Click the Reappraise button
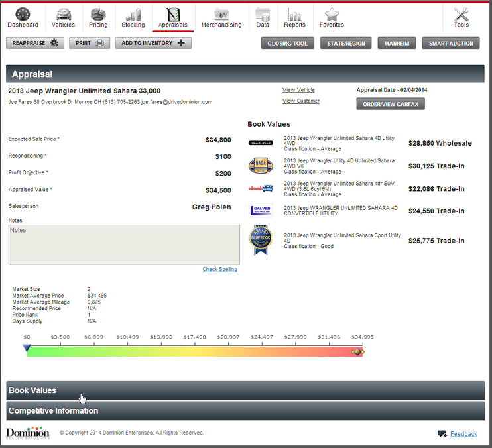Screen dimensions: 492x448 pos(35,43)
